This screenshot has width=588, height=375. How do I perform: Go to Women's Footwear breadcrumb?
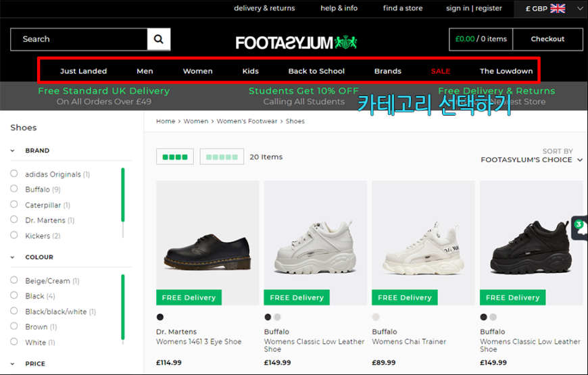[x=247, y=121]
